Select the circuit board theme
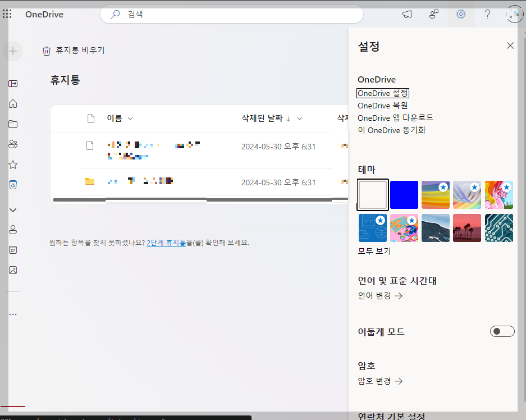The width and height of the screenshot is (526, 420). click(499, 228)
